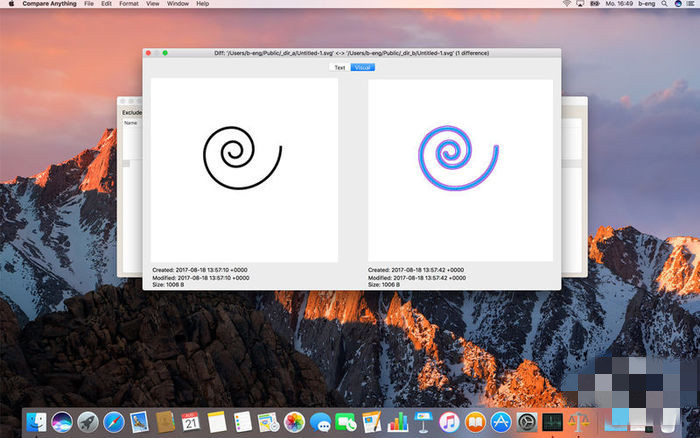This screenshot has width=700, height=438.
Task: Click the Diff window title text
Action: [x=351, y=53]
